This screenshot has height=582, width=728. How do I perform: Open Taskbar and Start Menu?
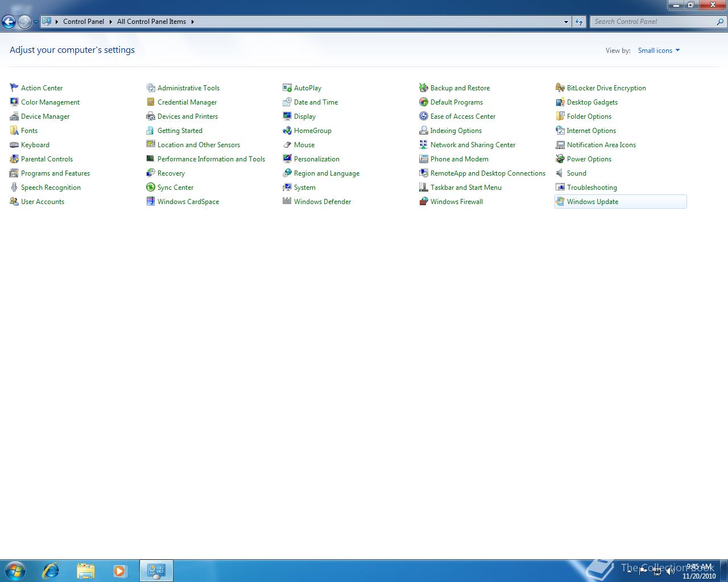pyautogui.click(x=466, y=188)
